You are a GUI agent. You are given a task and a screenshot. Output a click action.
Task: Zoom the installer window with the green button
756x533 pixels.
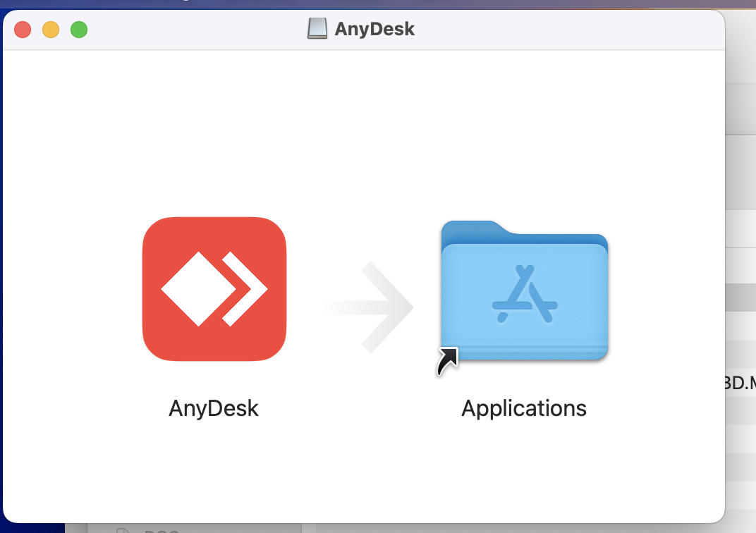(79, 30)
